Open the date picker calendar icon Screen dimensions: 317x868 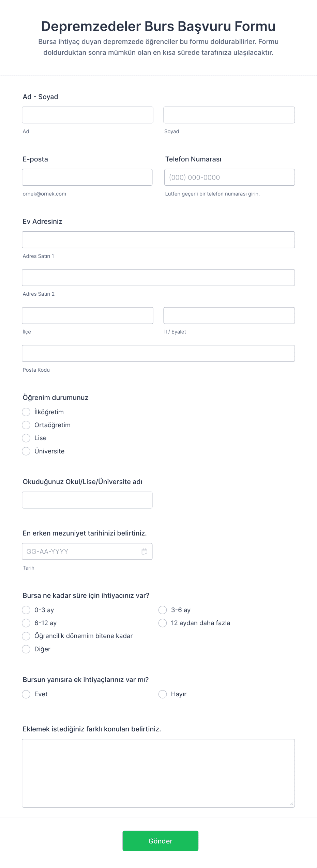pos(145,551)
